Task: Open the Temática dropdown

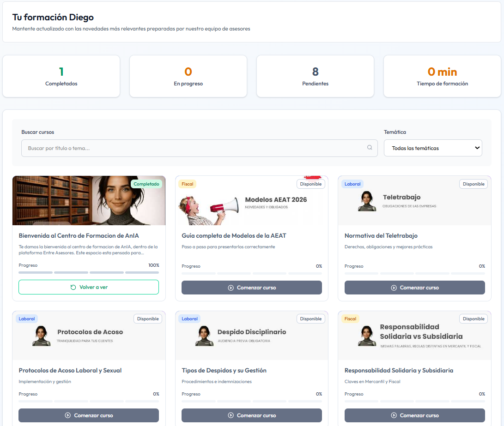Action: (433, 148)
